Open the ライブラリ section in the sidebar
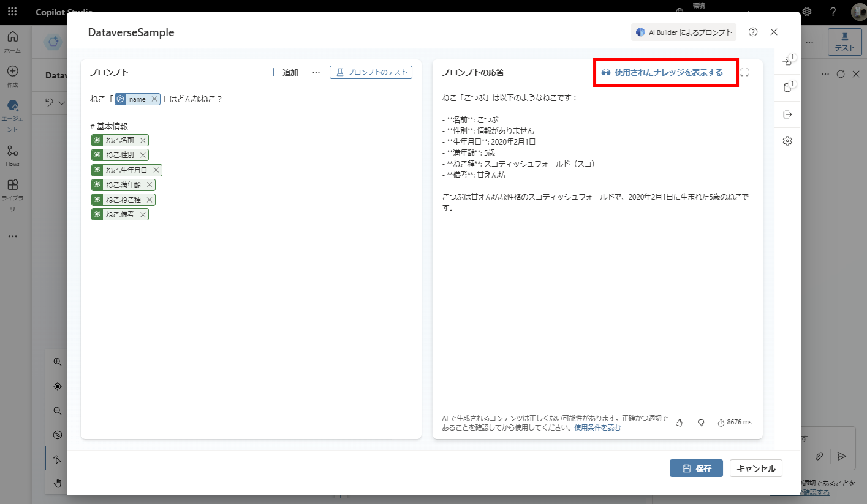This screenshot has width=867, height=504. coord(12,190)
